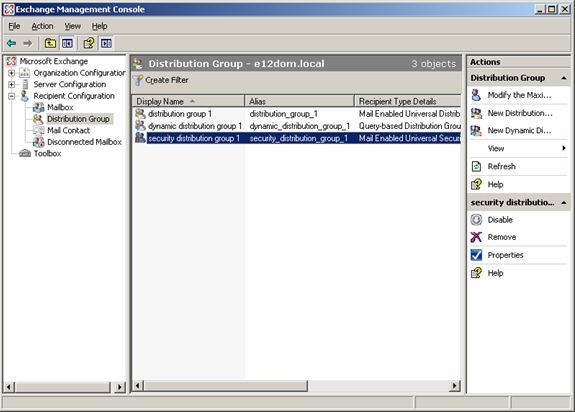575x412 pixels.
Task: Click the alias security_distribution_group_1 cell
Action: tap(299, 138)
